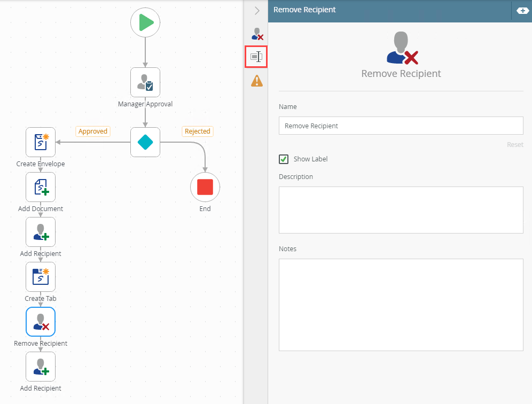Select the blue diamond decision node

(x=145, y=142)
